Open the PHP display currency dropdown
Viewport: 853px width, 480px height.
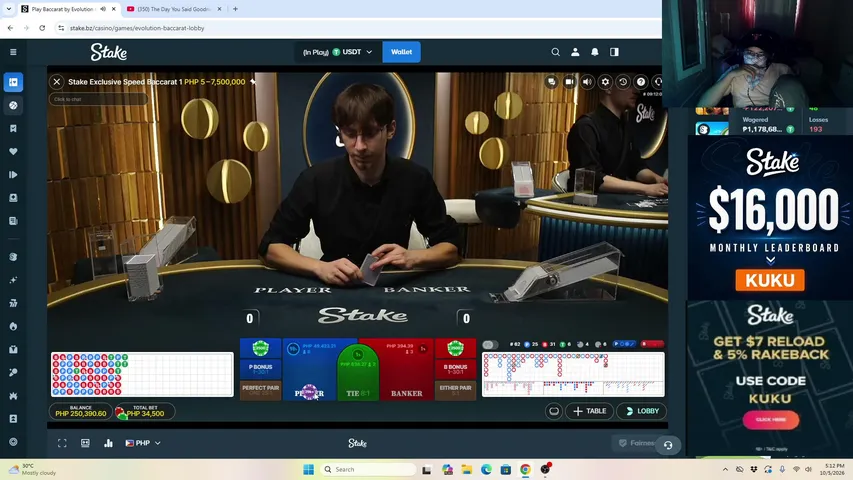(x=143, y=443)
